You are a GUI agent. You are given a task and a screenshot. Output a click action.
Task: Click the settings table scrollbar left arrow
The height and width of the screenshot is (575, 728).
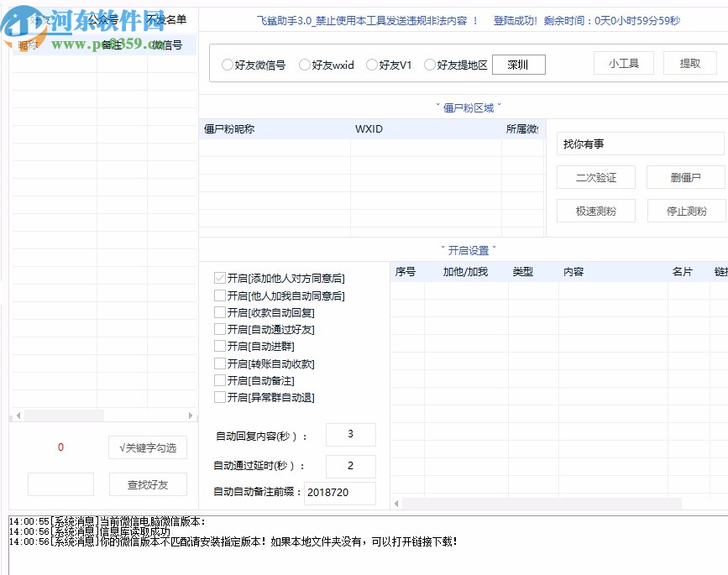click(396, 503)
